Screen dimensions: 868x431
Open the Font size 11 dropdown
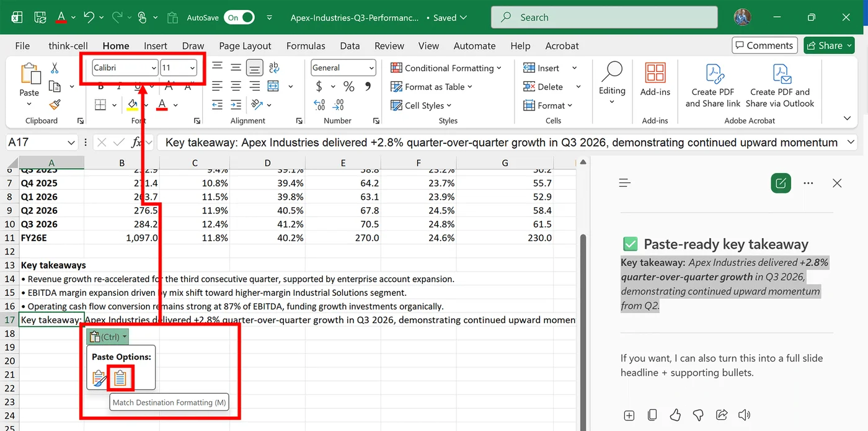[193, 68]
